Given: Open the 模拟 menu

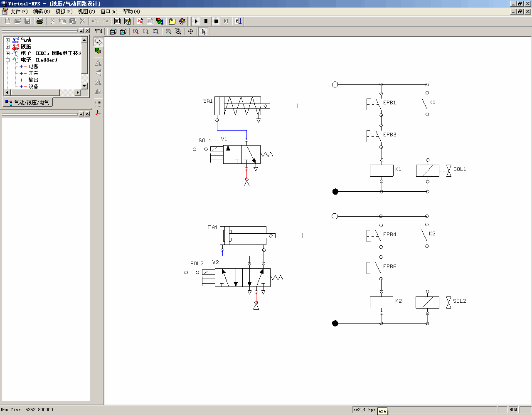Looking at the screenshot, I should (x=64, y=12).
